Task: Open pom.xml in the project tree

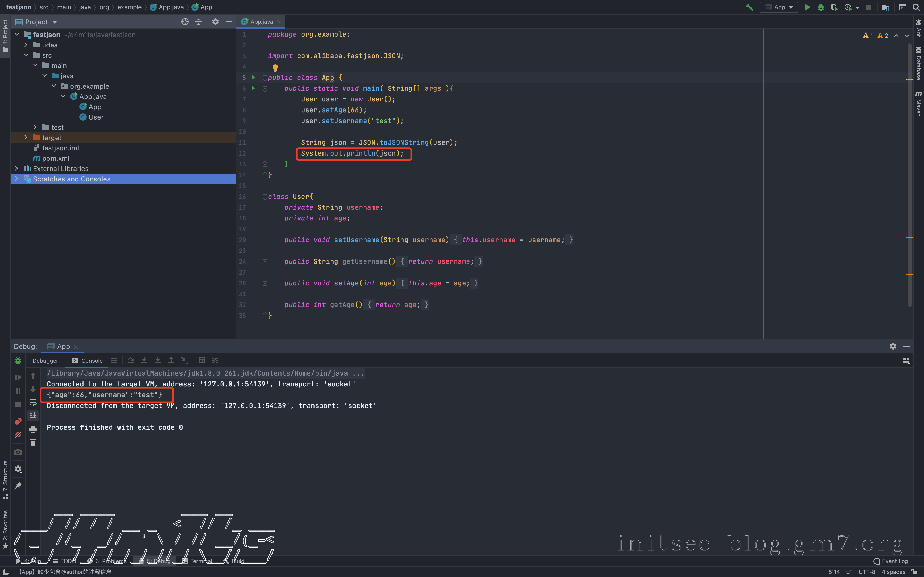Action: [x=56, y=158]
